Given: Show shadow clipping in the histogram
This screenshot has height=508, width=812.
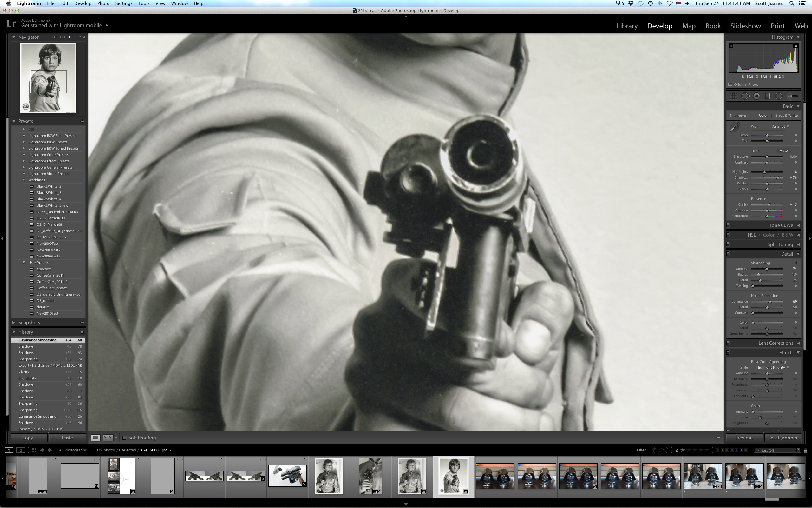Looking at the screenshot, I should pyautogui.click(x=731, y=46).
